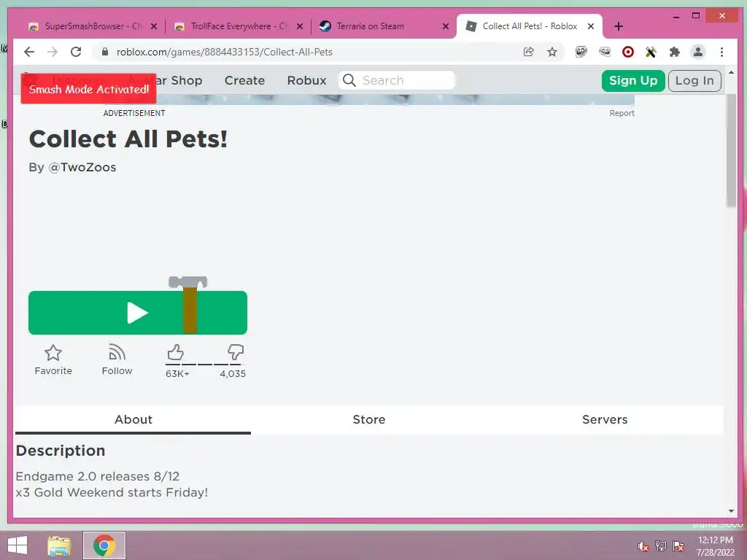Open the Chrome profile avatar
This screenshot has width=747, height=560.
pyautogui.click(x=698, y=52)
